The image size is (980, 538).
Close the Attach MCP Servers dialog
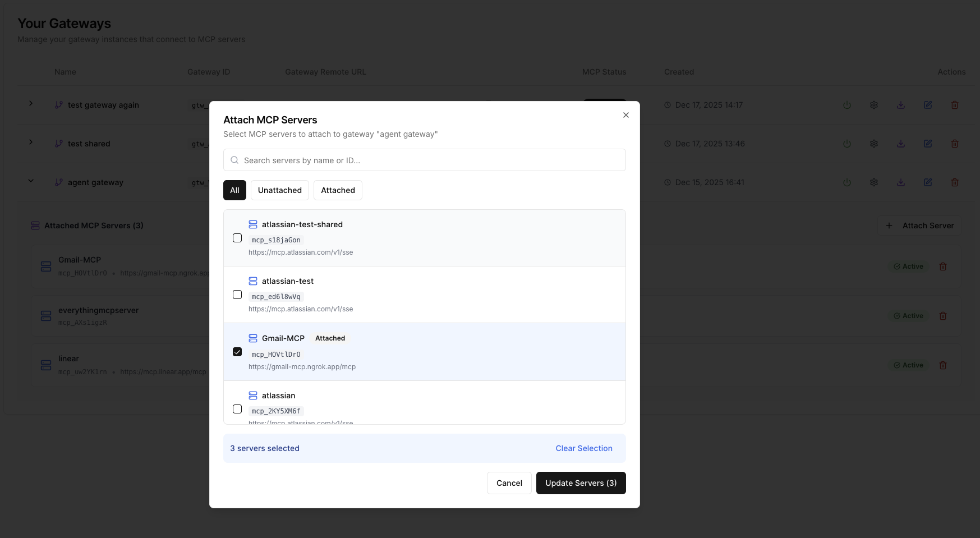tap(625, 115)
